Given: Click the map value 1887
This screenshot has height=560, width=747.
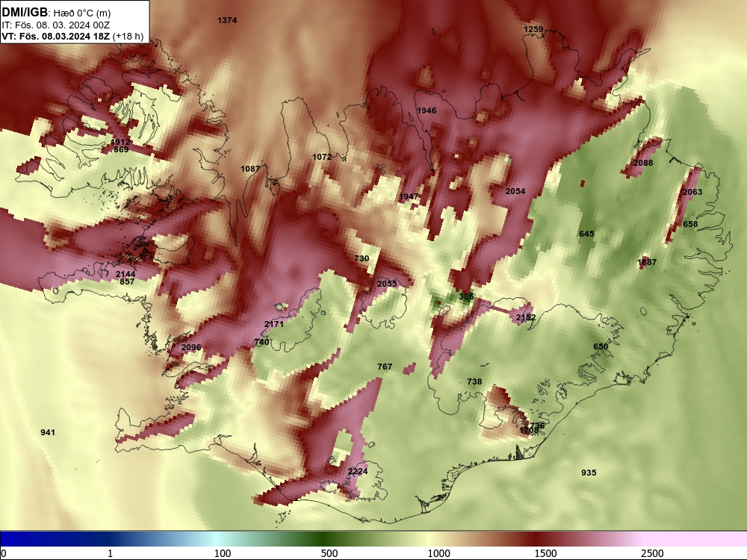Looking at the screenshot, I should [647, 262].
